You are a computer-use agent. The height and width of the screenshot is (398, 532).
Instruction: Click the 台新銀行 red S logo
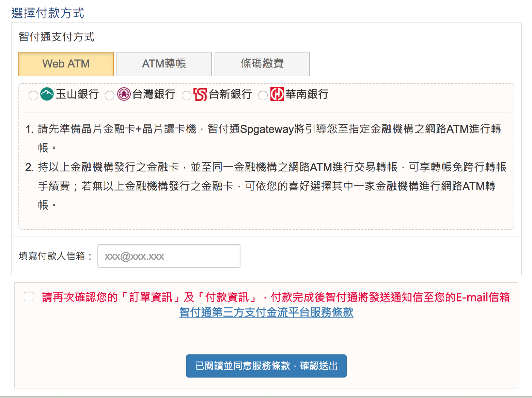[200, 94]
